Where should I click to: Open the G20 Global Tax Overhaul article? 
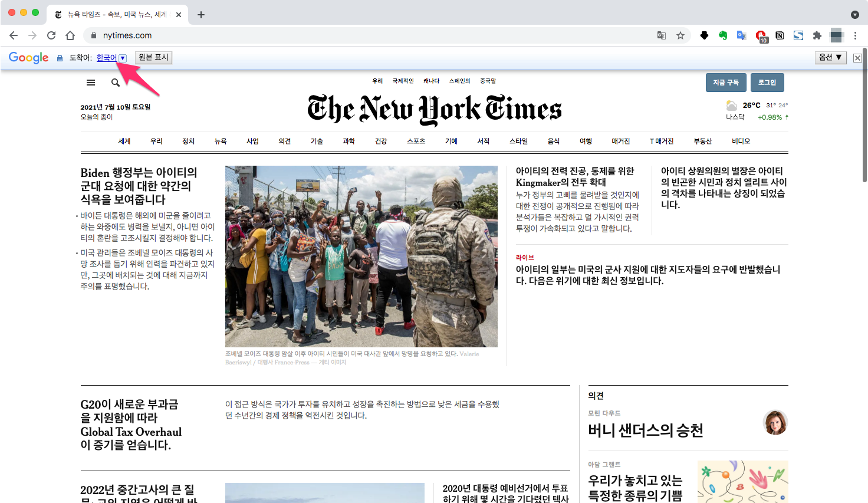click(x=131, y=425)
